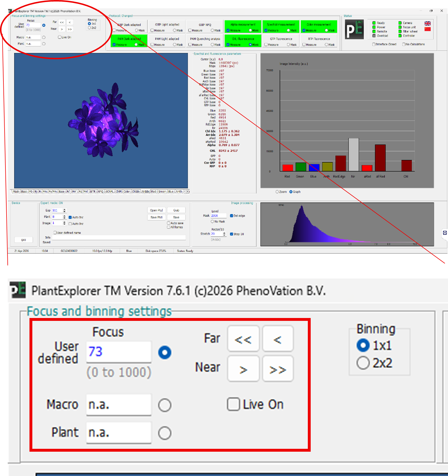Uncheck Measure under Alpha measurement

click(x=228, y=30)
